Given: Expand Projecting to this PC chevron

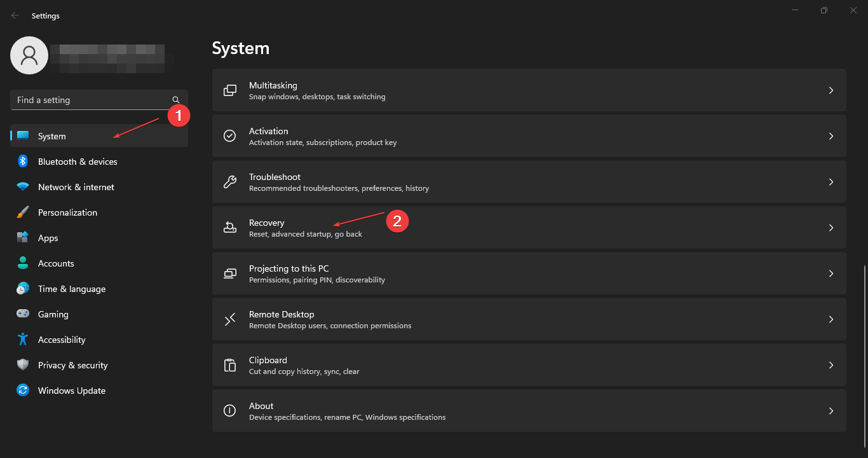Looking at the screenshot, I should (831, 274).
